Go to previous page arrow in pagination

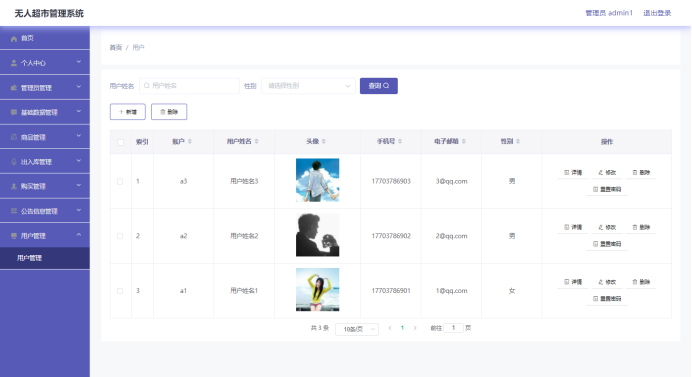[390, 328]
